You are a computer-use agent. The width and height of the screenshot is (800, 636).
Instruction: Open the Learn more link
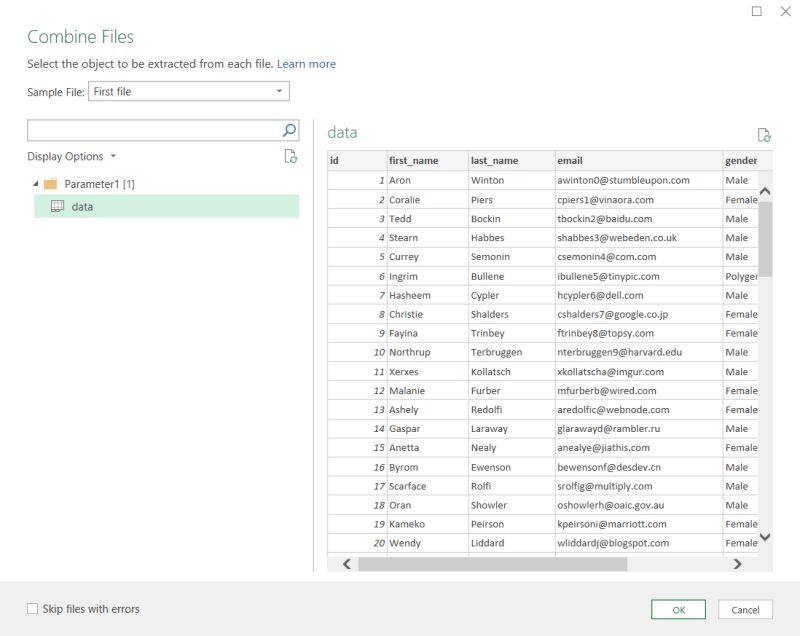click(307, 63)
